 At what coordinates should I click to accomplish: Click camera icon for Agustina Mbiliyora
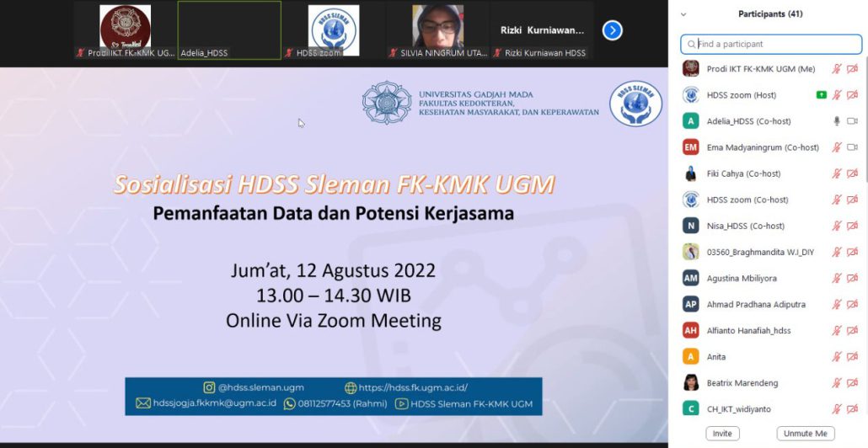coord(852,278)
